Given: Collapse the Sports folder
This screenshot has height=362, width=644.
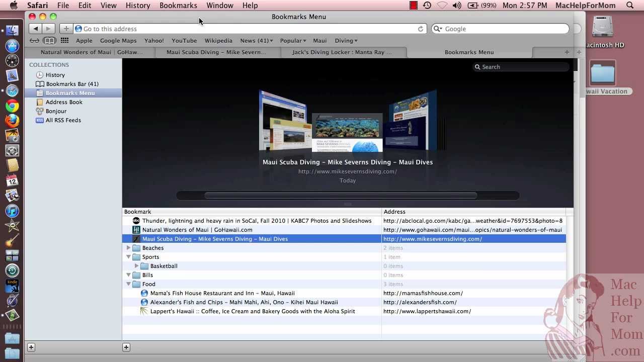Looking at the screenshot, I should pyautogui.click(x=128, y=257).
